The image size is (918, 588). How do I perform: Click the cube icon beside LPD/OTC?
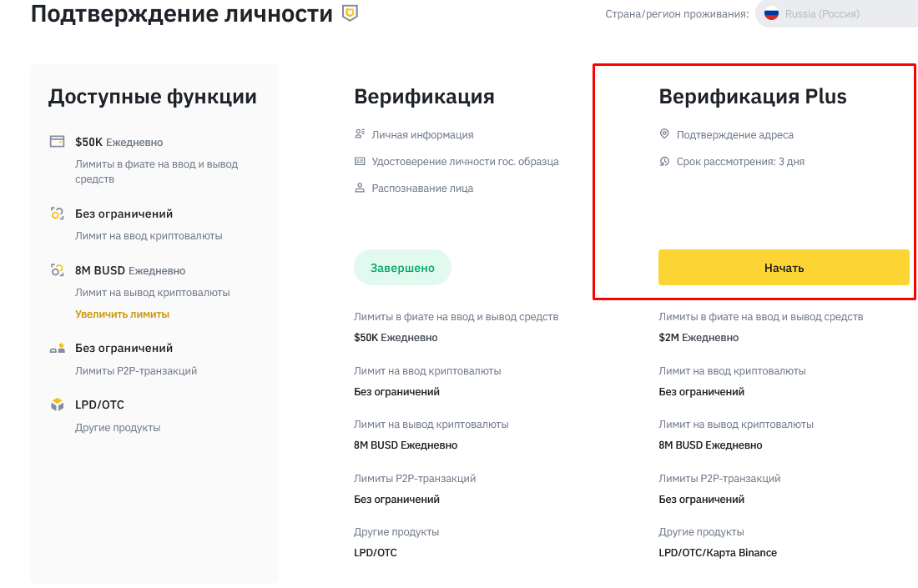57,405
